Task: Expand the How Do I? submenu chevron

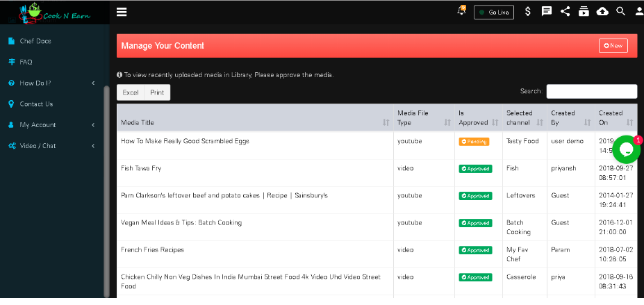Action: (x=93, y=83)
